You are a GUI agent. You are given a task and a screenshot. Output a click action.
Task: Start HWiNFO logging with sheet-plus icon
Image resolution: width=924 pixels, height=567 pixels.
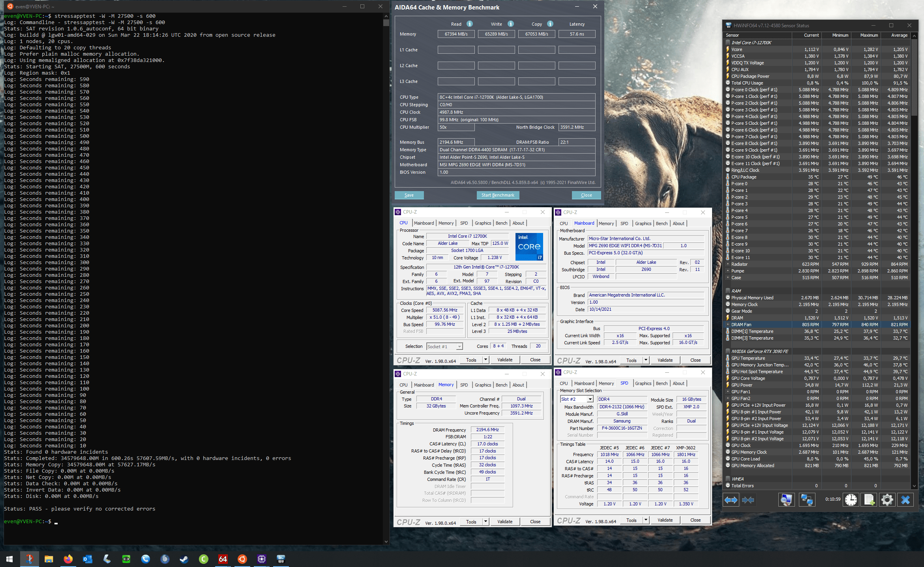(869, 500)
